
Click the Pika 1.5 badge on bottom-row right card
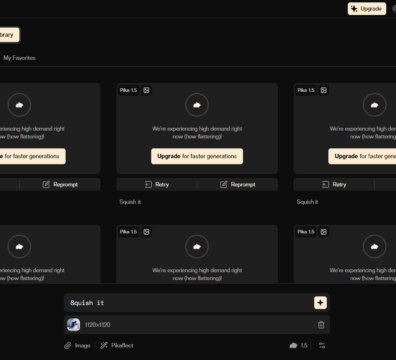point(306,232)
